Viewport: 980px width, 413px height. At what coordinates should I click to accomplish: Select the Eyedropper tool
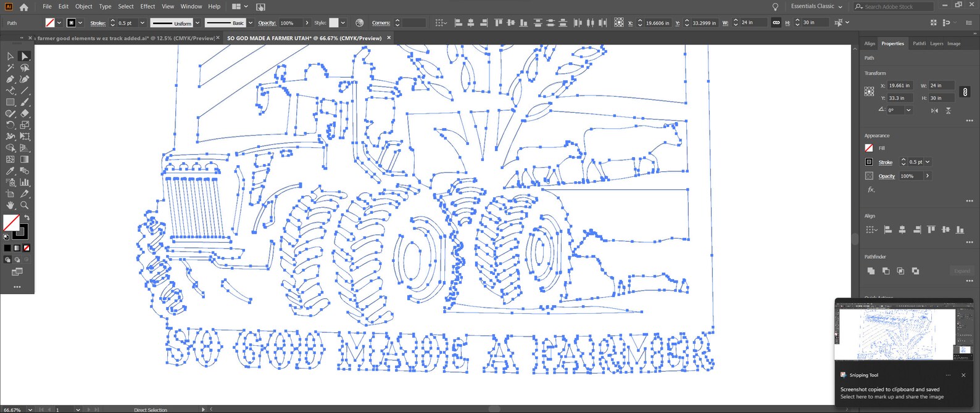pos(10,171)
